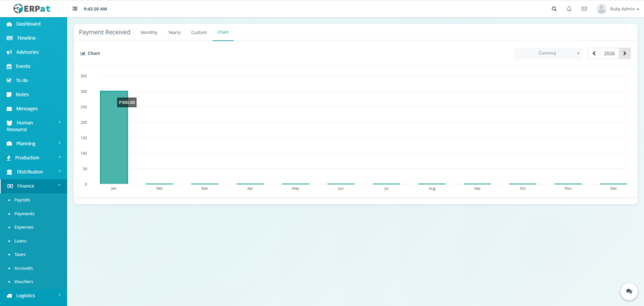Open the Vouchers finance link

coord(24,281)
